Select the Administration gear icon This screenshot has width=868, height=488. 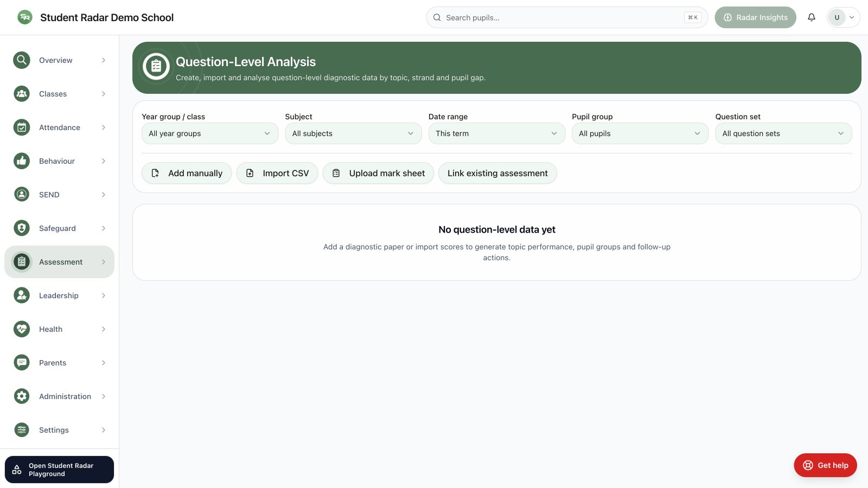[22, 396]
